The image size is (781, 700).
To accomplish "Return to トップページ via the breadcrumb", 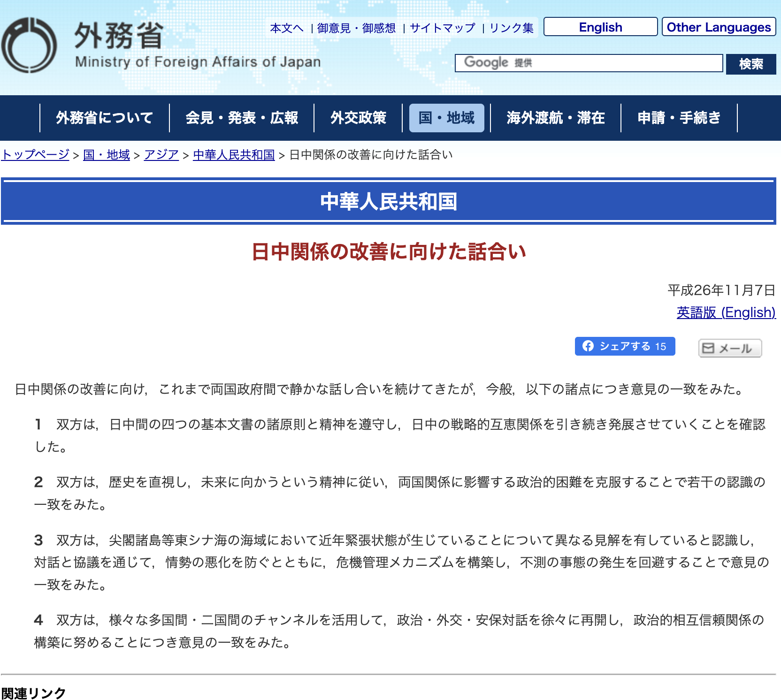I will tap(36, 155).
